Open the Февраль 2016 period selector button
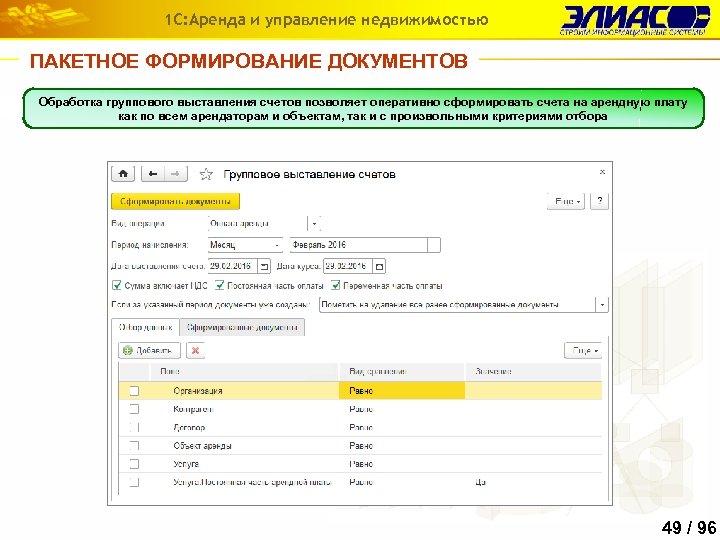720x540 pixels. (433, 245)
